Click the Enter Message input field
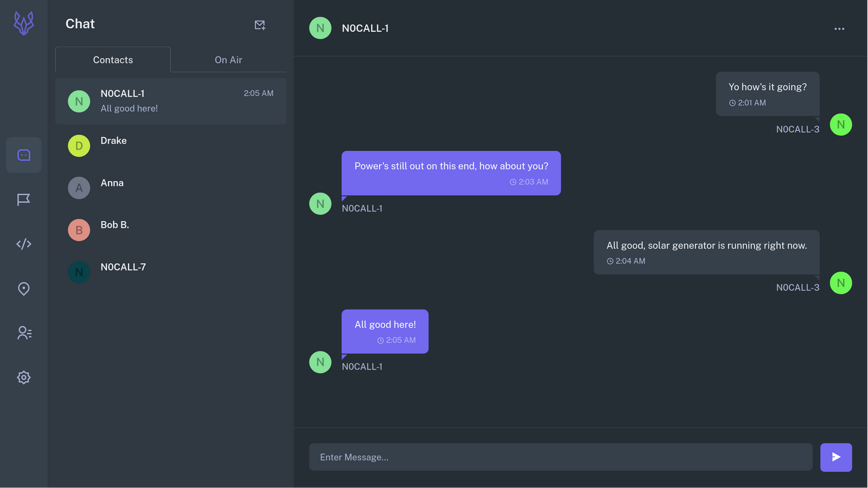868x488 pixels. pyautogui.click(x=560, y=457)
